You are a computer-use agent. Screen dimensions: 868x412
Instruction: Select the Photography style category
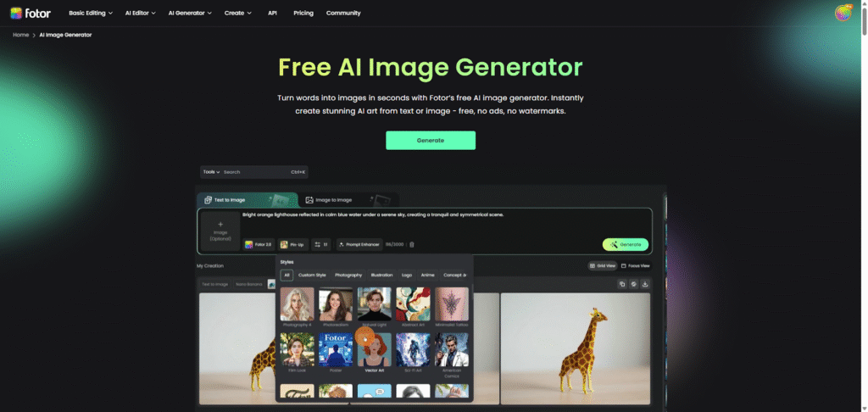point(348,275)
